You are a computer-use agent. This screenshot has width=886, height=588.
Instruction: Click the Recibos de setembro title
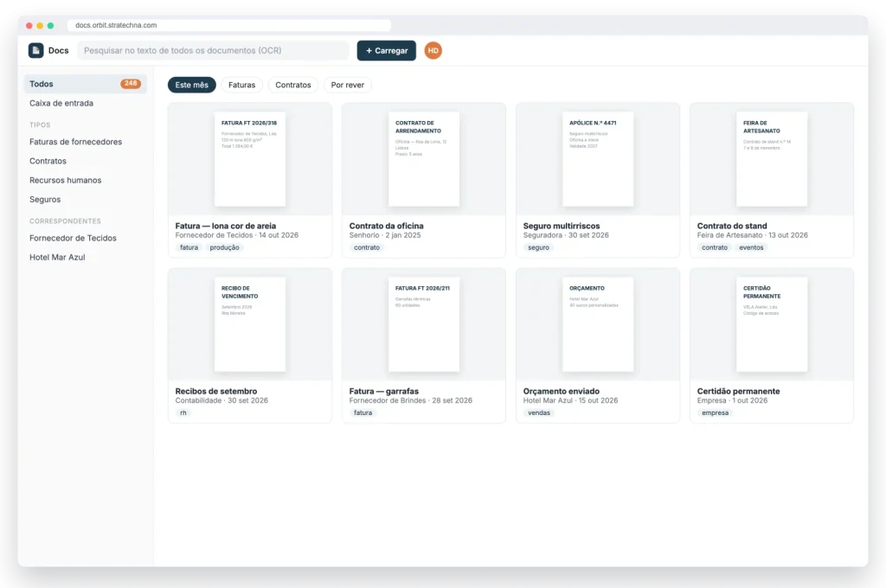click(x=215, y=391)
